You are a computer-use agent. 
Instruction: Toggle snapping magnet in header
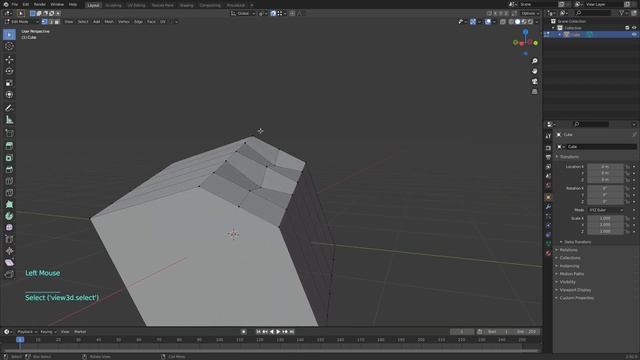(273, 13)
